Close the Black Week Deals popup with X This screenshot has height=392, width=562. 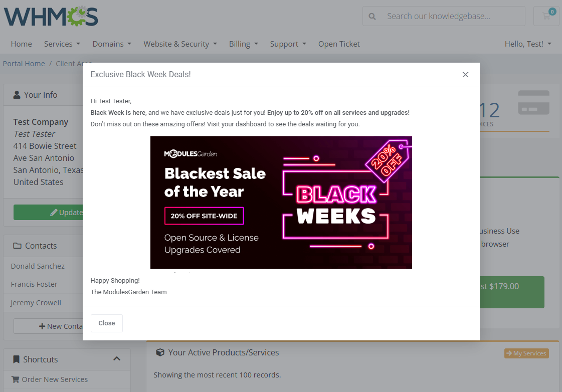(x=465, y=75)
